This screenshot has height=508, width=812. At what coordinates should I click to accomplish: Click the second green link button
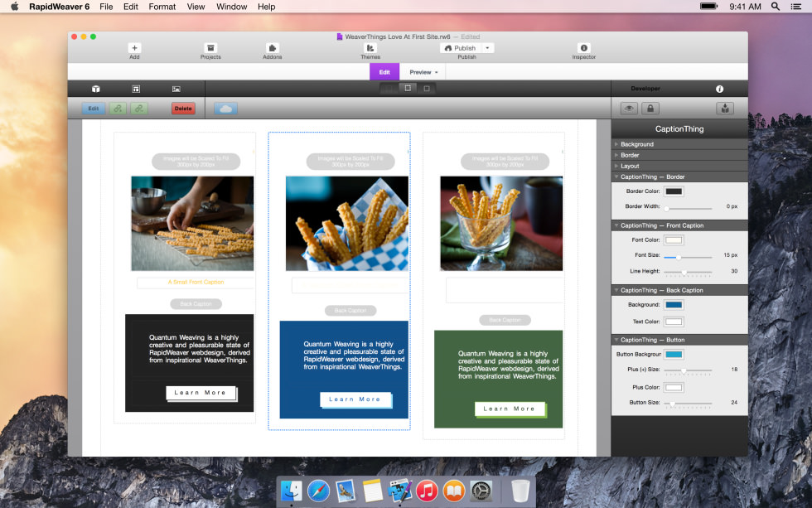point(139,109)
